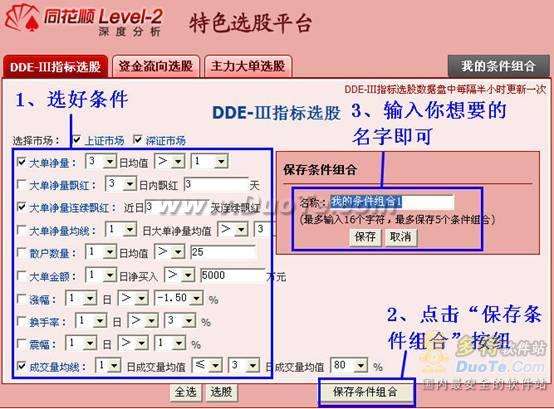Uncheck 大单净量连续飘红 condition
554x409 pixels.
(22, 207)
